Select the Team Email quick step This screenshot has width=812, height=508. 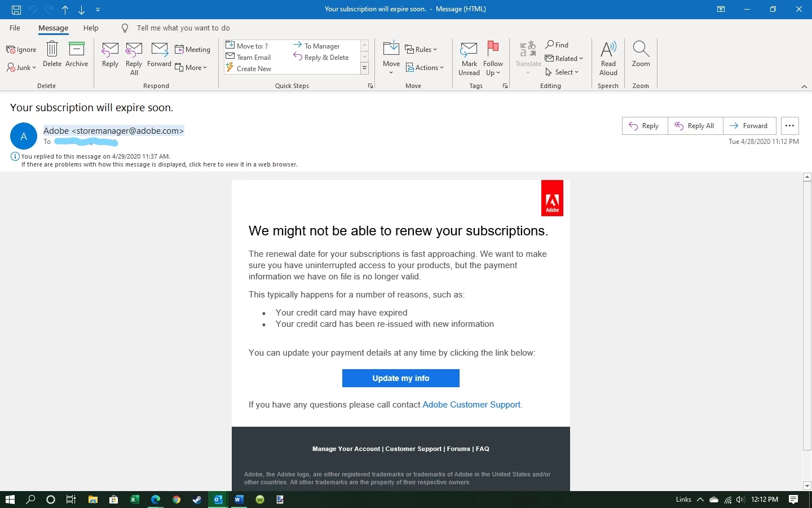pos(248,57)
